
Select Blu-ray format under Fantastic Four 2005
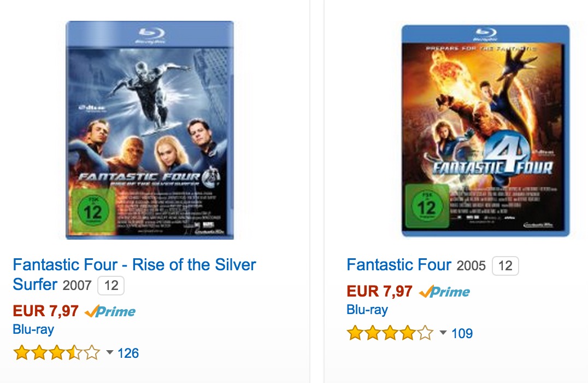(367, 310)
